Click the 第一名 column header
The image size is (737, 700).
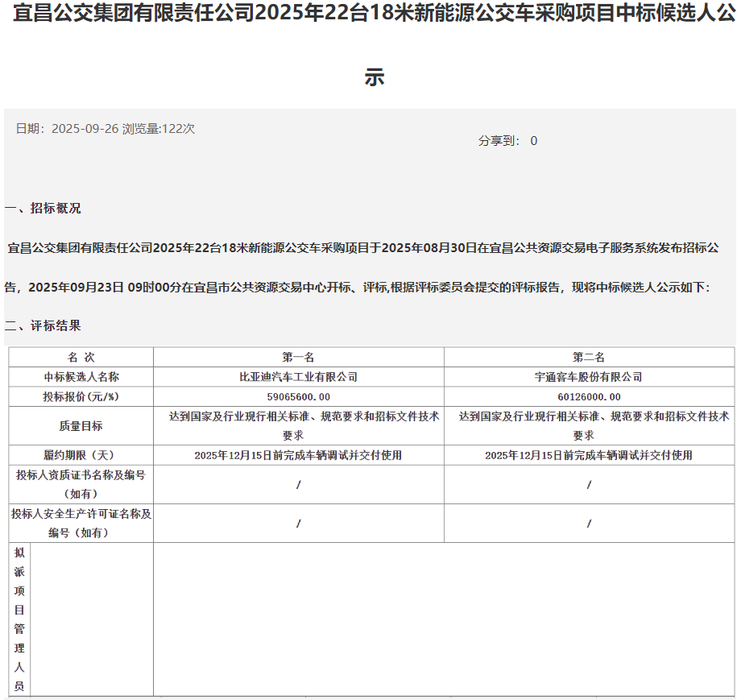pyautogui.click(x=298, y=357)
